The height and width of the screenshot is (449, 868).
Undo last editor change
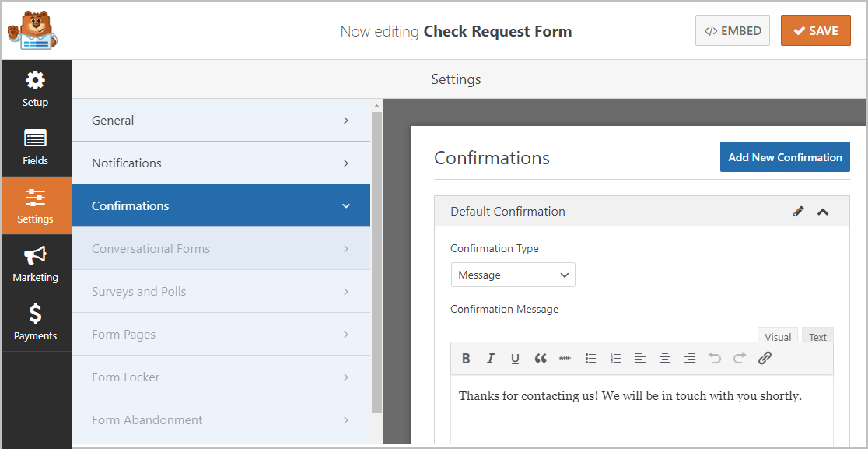(x=715, y=358)
